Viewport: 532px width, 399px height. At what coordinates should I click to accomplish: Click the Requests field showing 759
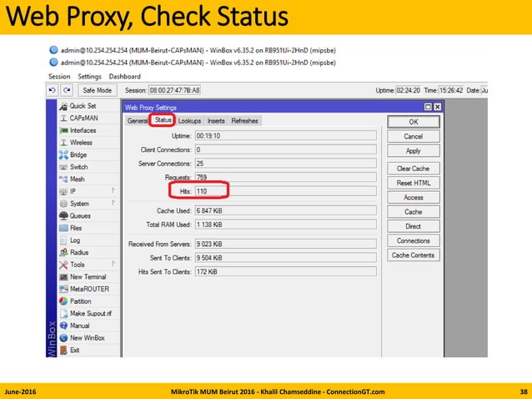pyautogui.click(x=286, y=177)
